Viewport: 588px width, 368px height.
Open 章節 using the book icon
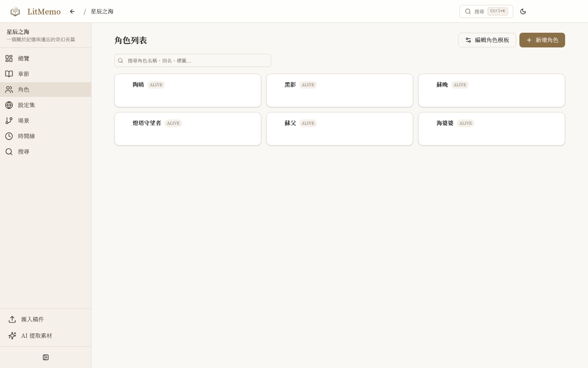(9, 74)
